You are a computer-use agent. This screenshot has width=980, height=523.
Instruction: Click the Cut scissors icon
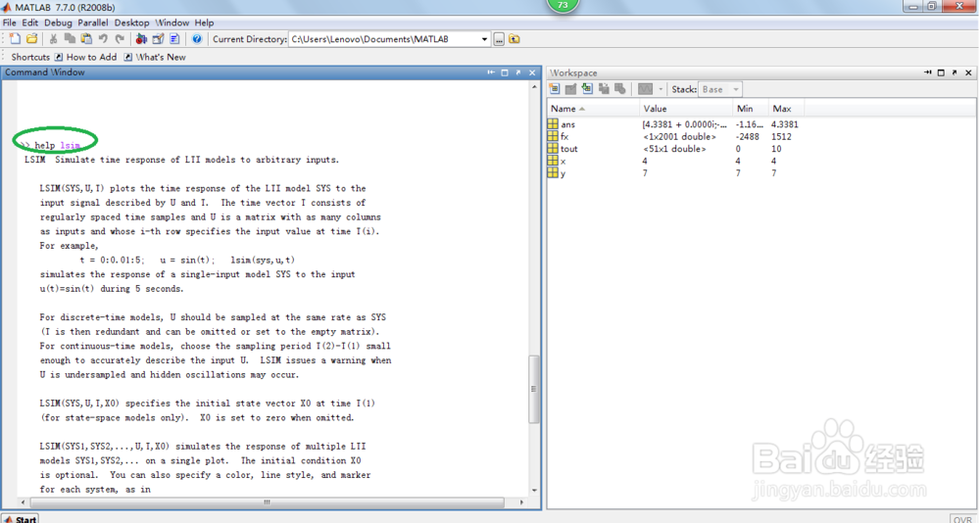coord(53,39)
